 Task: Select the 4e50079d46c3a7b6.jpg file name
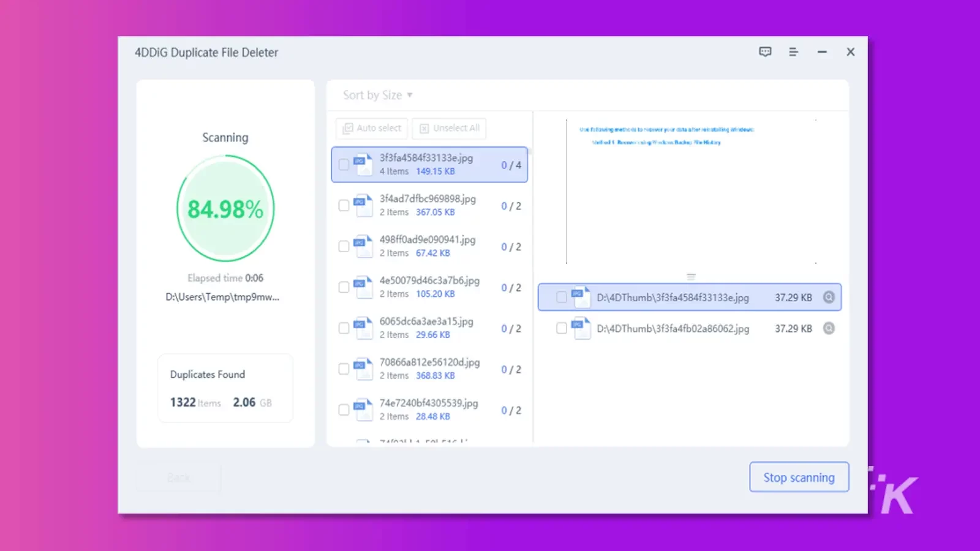click(429, 280)
